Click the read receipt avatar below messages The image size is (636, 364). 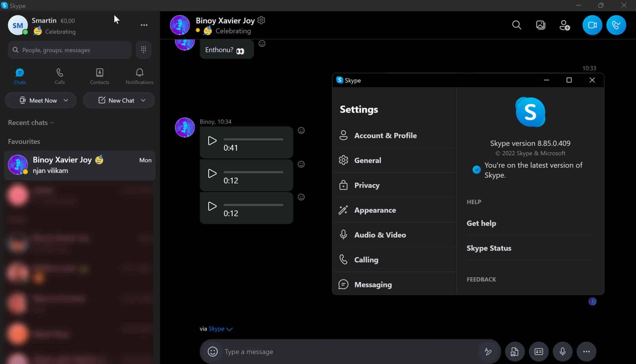[592, 301]
